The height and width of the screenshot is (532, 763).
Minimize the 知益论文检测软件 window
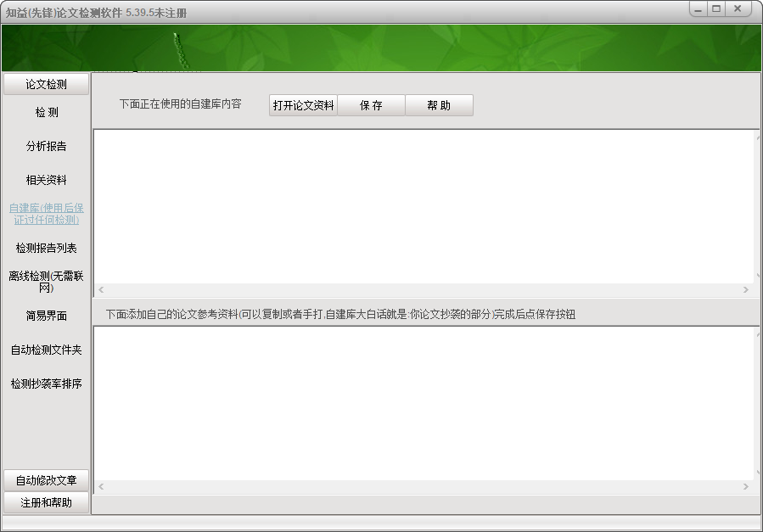click(698, 9)
